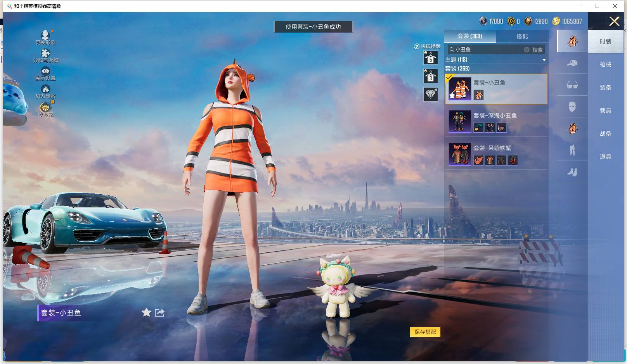This screenshot has width=627, height=364.
Task: Select the 套装-小丑鱼 outfit thumbnail
Action: 460,89
